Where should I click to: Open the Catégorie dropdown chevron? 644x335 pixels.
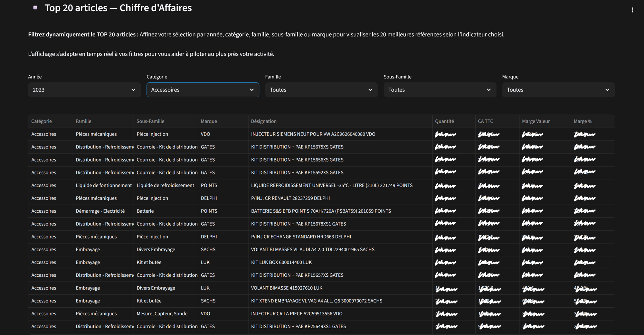251,90
